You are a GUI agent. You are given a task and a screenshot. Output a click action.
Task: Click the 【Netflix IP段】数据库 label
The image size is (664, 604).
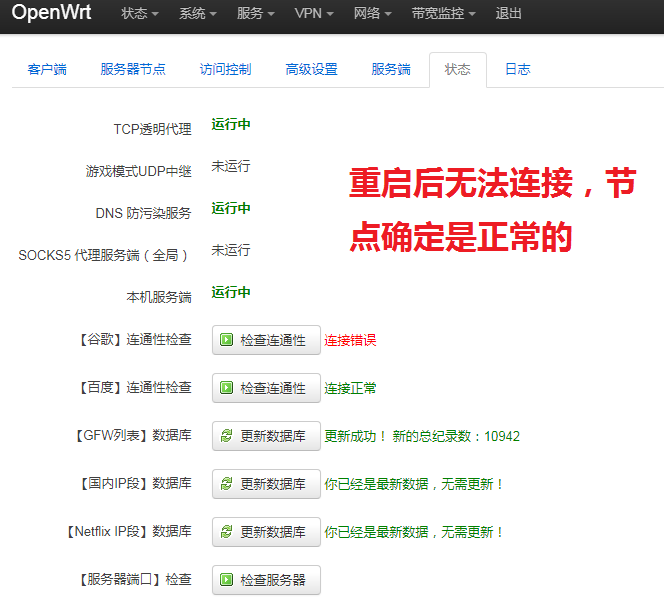tap(127, 532)
